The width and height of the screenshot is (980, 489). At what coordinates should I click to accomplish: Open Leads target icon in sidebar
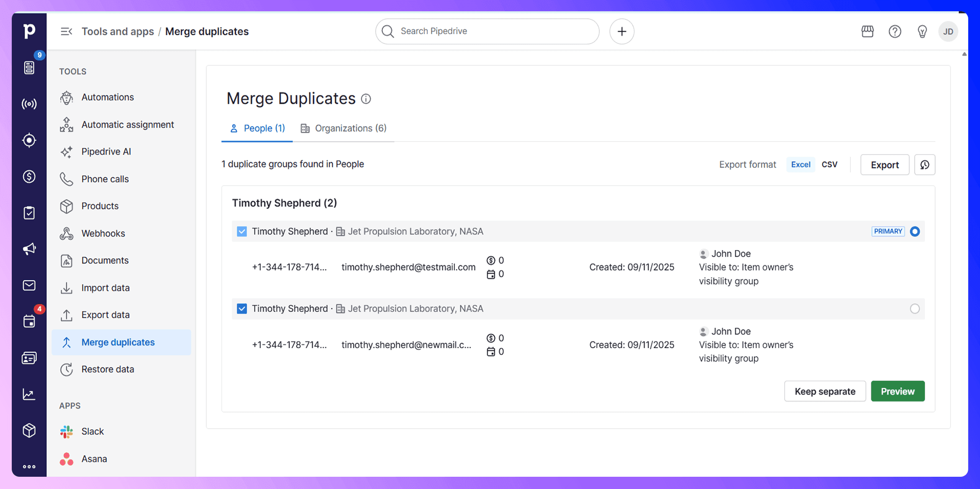pyautogui.click(x=29, y=140)
